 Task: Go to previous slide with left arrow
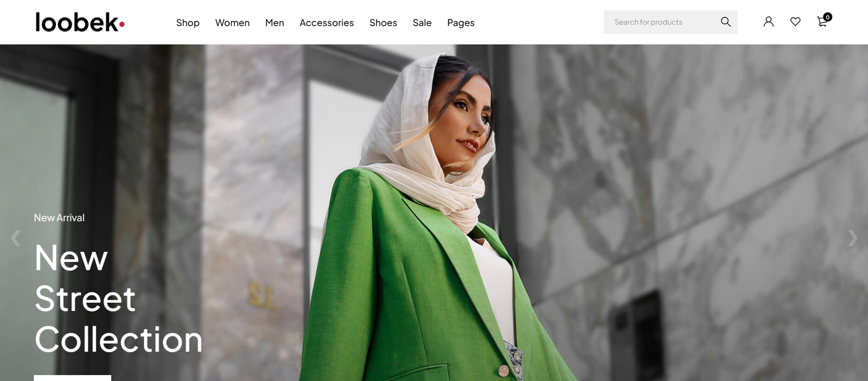pyautogui.click(x=16, y=238)
